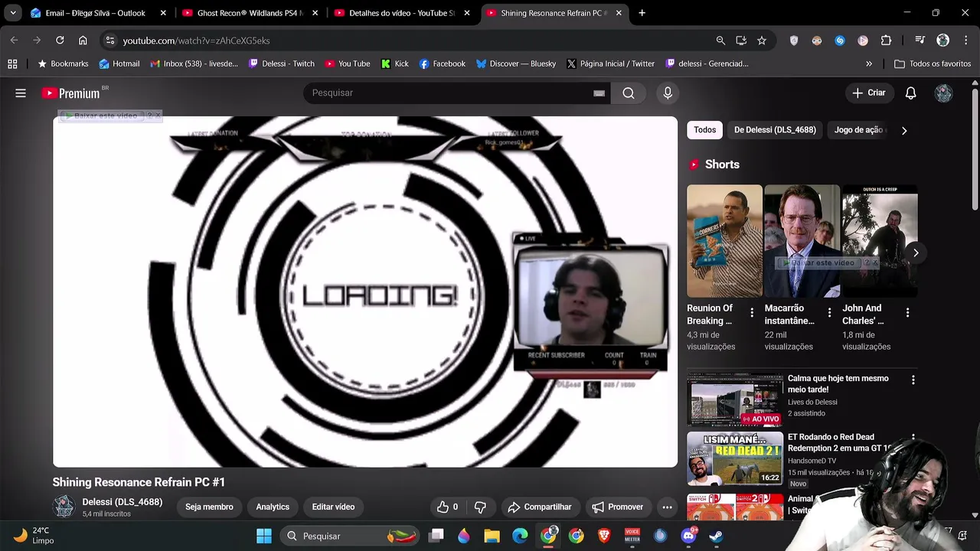This screenshot has height=551, width=980.
Task: Click the Seja membro button
Action: [x=209, y=507]
